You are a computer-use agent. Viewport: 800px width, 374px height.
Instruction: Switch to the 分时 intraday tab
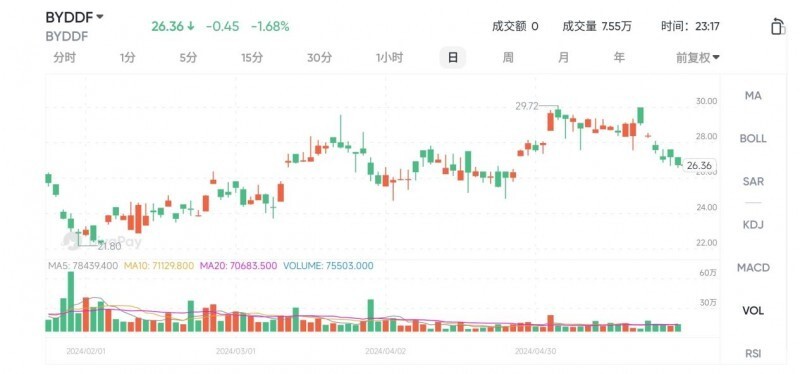point(64,58)
